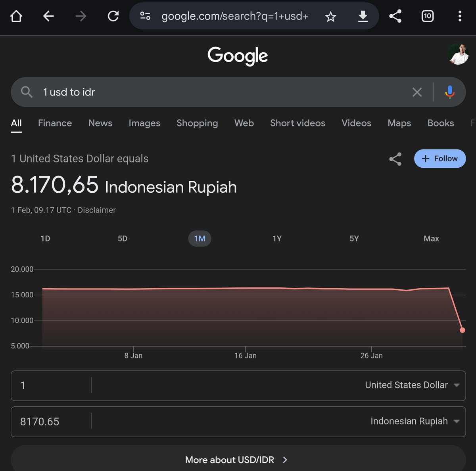The height and width of the screenshot is (471, 476).
Task: Switch to the Books tab
Action: (440, 123)
